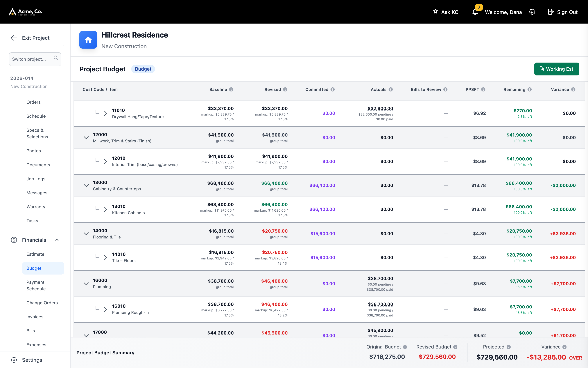This screenshot has height=368, width=588.
Task: Collapse the 13000 Cabinetry & Countertops group
Action: [86, 186]
